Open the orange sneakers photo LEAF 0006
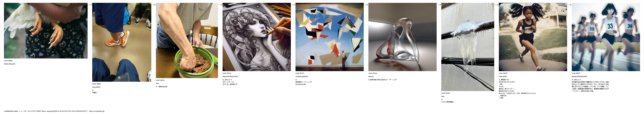 pos(122,42)
